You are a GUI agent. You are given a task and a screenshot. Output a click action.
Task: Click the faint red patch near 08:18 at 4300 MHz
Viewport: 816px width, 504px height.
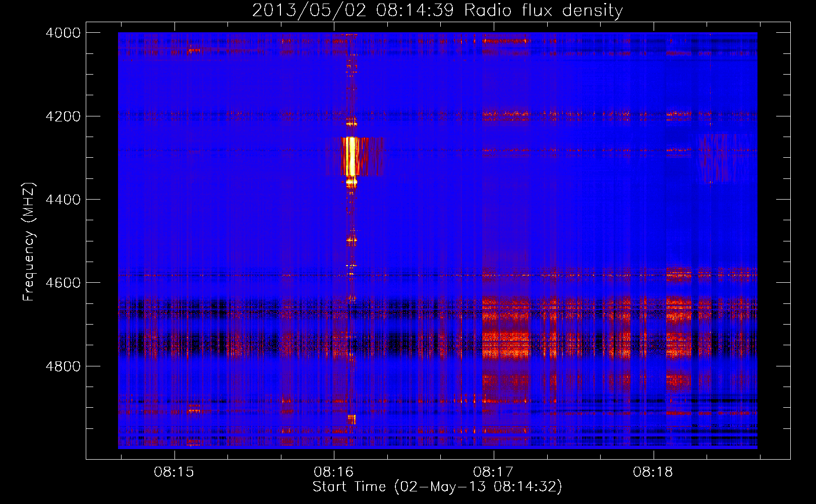pyautogui.click(x=721, y=158)
